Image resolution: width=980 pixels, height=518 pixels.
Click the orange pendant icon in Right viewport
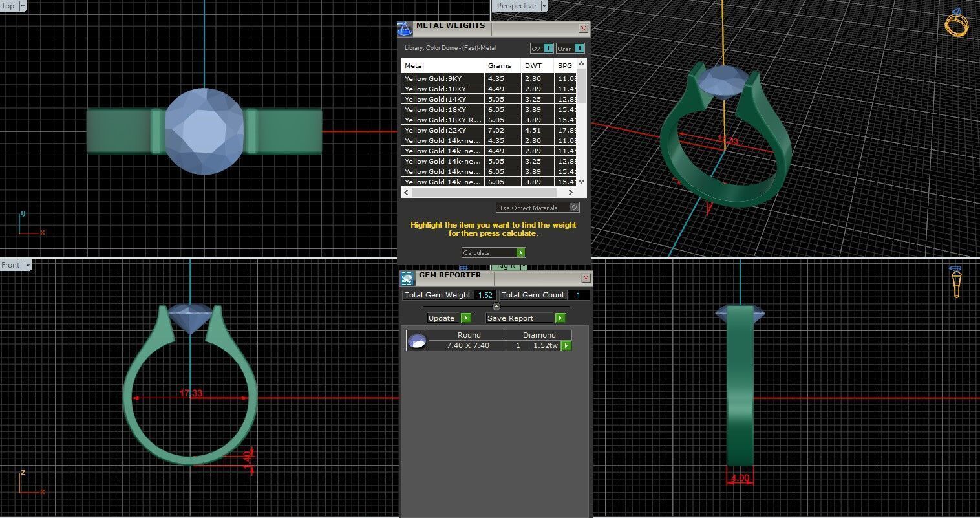(956, 281)
